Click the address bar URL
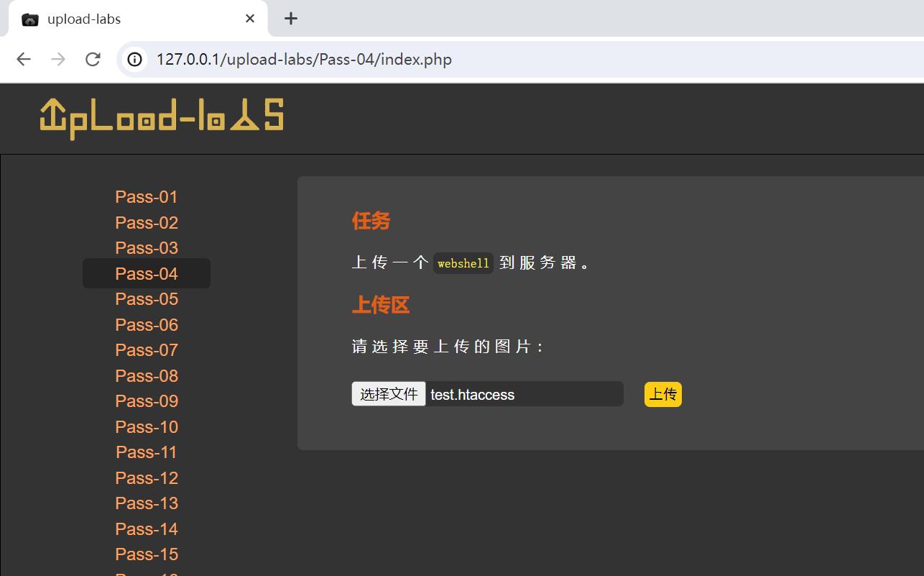Image resolution: width=924 pixels, height=576 pixels. point(304,59)
